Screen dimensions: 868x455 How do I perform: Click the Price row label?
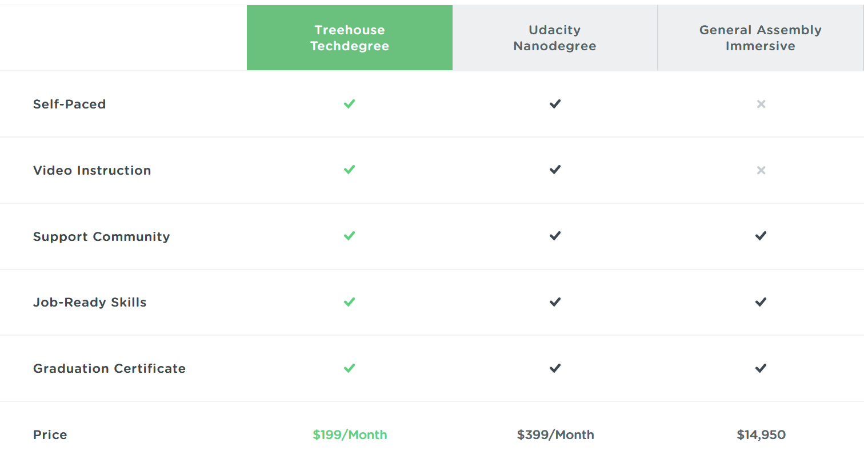point(50,435)
